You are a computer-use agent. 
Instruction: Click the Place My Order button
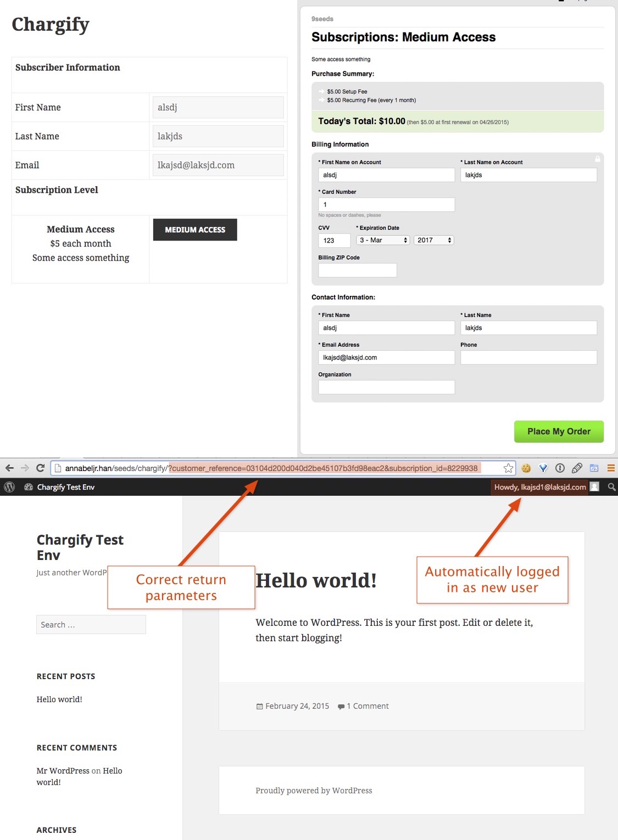point(559,432)
